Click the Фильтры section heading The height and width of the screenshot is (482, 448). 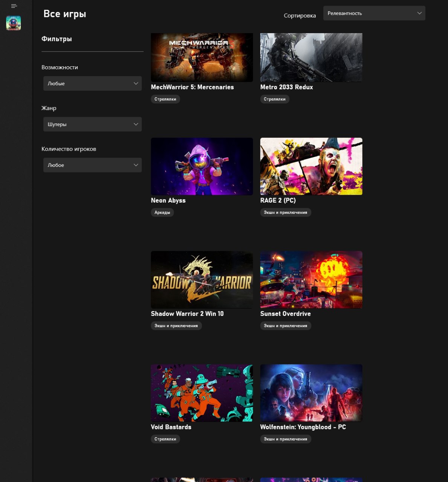[x=57, y=39]
